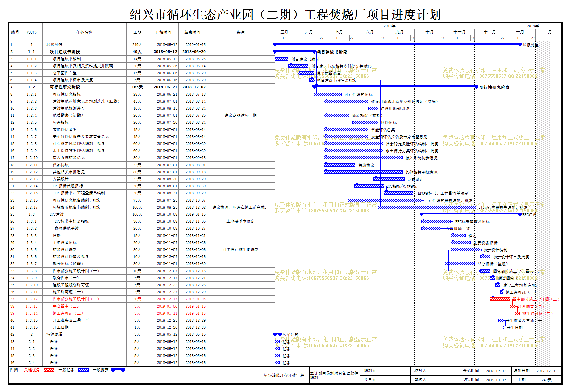This screenshot has width=570, height=392.
Task: Select the note 建议协调，环评在施工前完成。
Action: [x=241, y=207]
